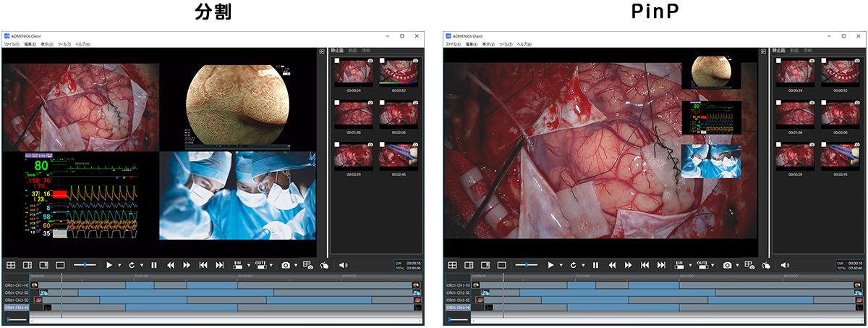Mute audio via speaker icon in PinP window
The height and width of the screenshot is (328, 868).
(785, 266)
